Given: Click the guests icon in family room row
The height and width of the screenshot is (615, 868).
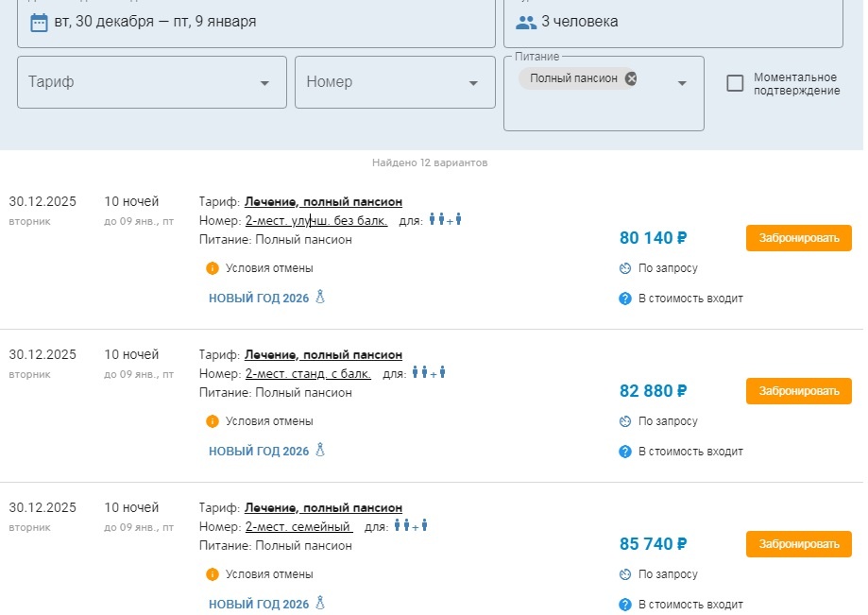Looking at the screenshot, I should pyautogui.click(x=412, y=526).
